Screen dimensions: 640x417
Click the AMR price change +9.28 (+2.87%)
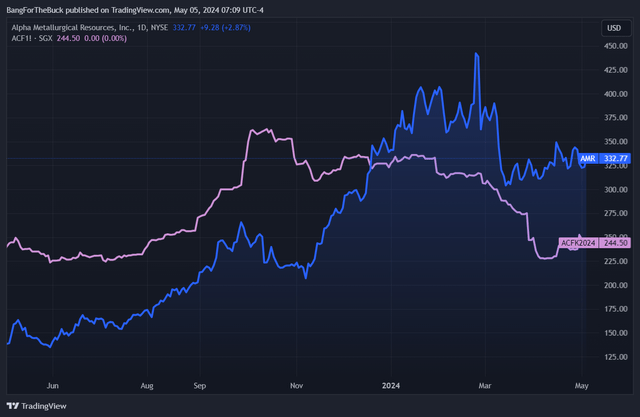(225, 28)
